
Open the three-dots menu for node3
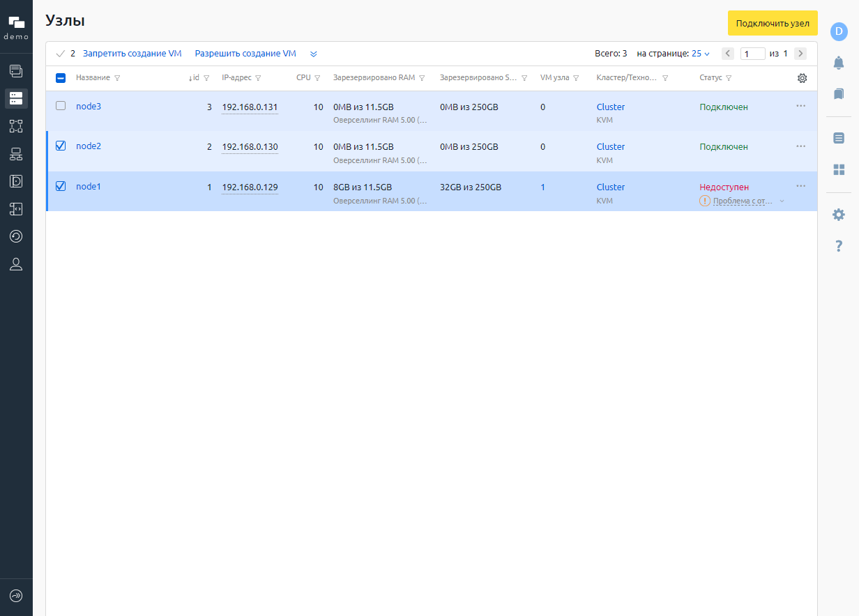tap(800, 106)
